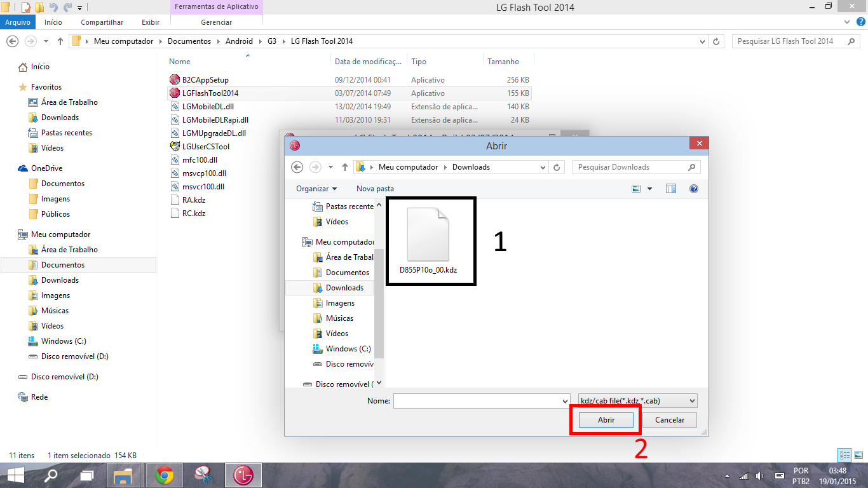Open Públicos under OneDrive
The image size is (868, 488).
tap(55, 214)
